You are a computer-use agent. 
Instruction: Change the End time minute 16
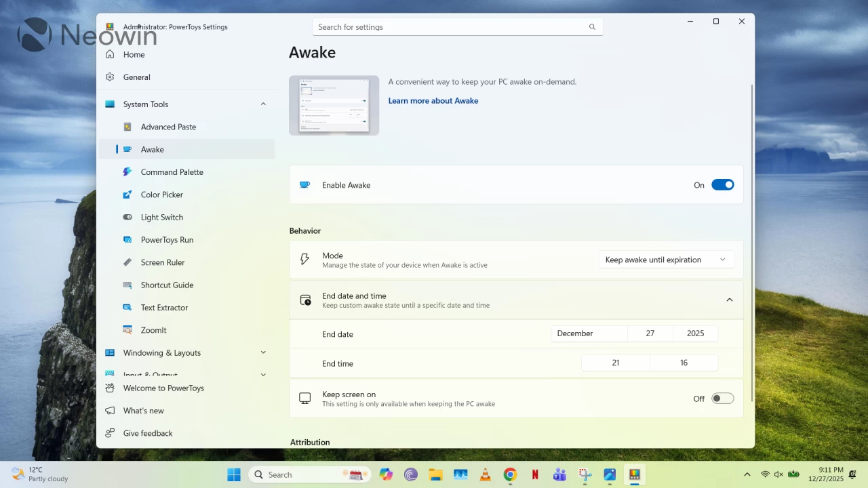point(684,363)
